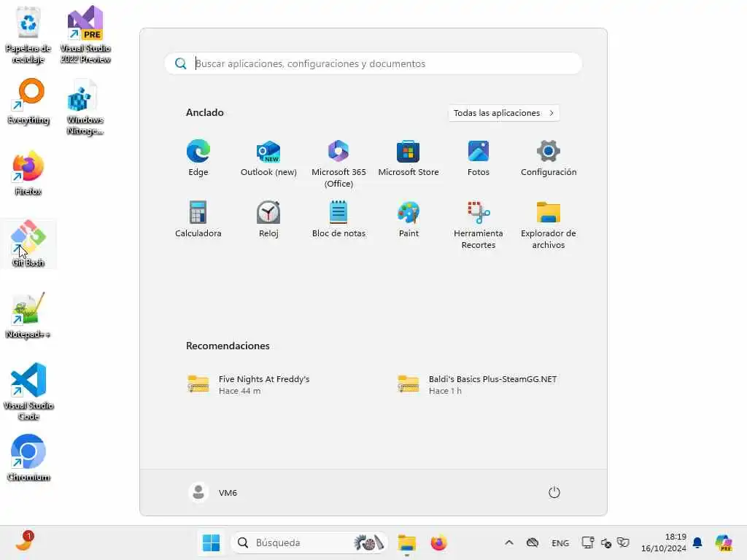Select the Git Bash desktop shortcut
The width and height of the screenshot is (747, 560).
(x=28, y=244)
